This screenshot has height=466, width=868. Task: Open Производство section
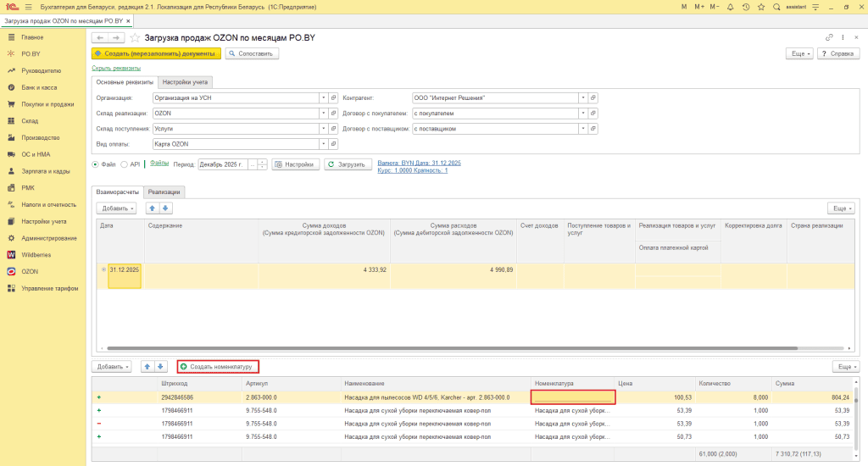[x=41, y=137]
